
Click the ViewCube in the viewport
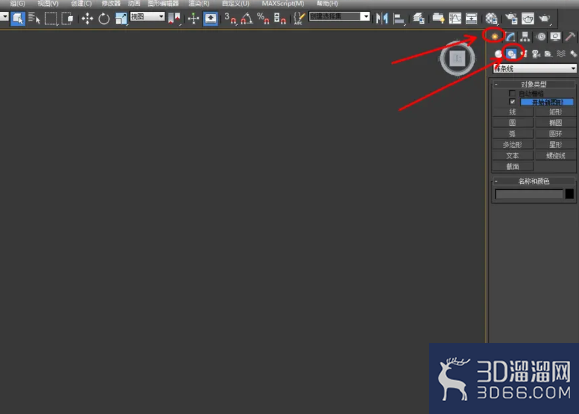[x=458, y=58]
